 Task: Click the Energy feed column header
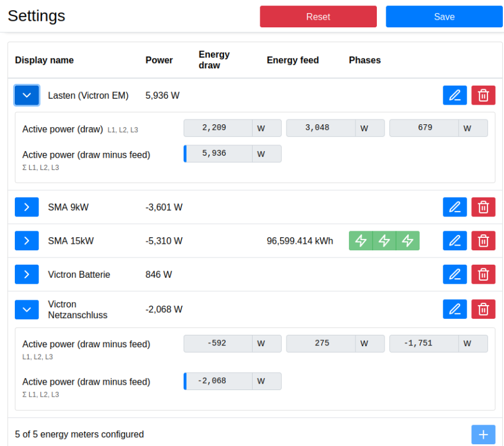coord(292,60)
